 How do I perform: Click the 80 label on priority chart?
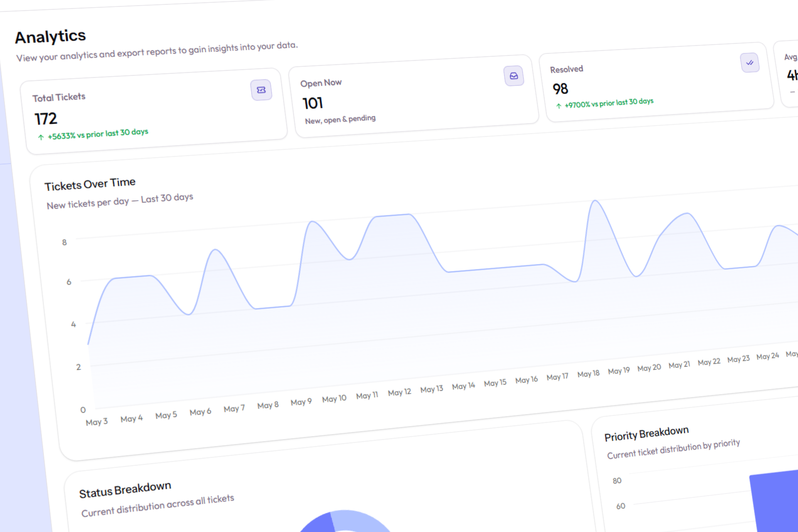(617, 481)
